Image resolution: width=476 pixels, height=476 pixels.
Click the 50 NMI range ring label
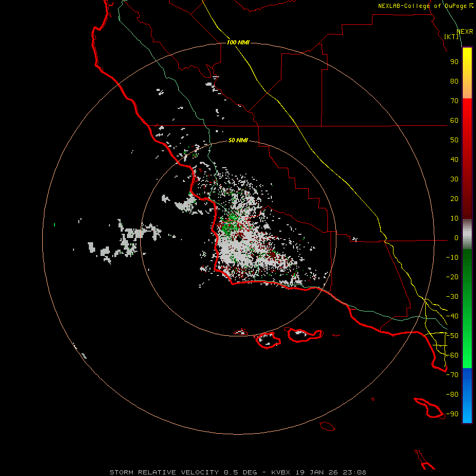(x=238, y=140)
